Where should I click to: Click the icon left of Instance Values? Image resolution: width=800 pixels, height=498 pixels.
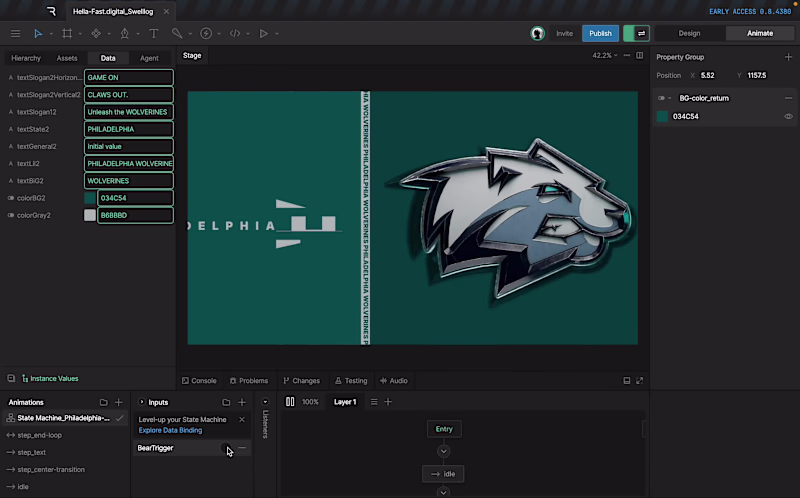[x=11, y=379]
